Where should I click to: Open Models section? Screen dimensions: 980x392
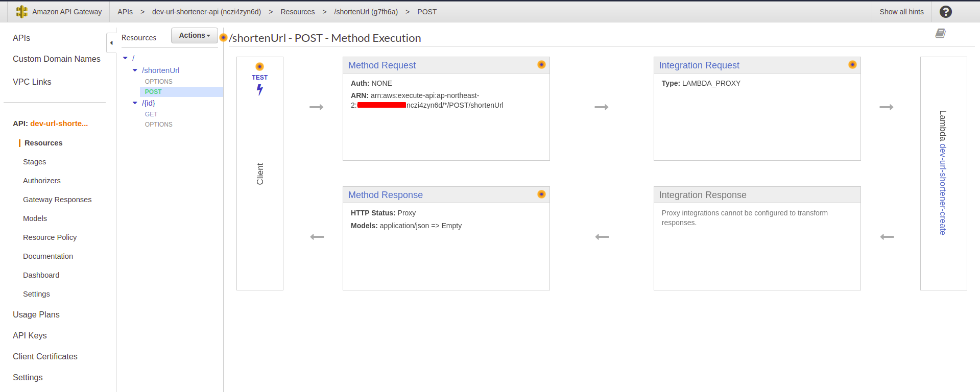tap(35, 218)
